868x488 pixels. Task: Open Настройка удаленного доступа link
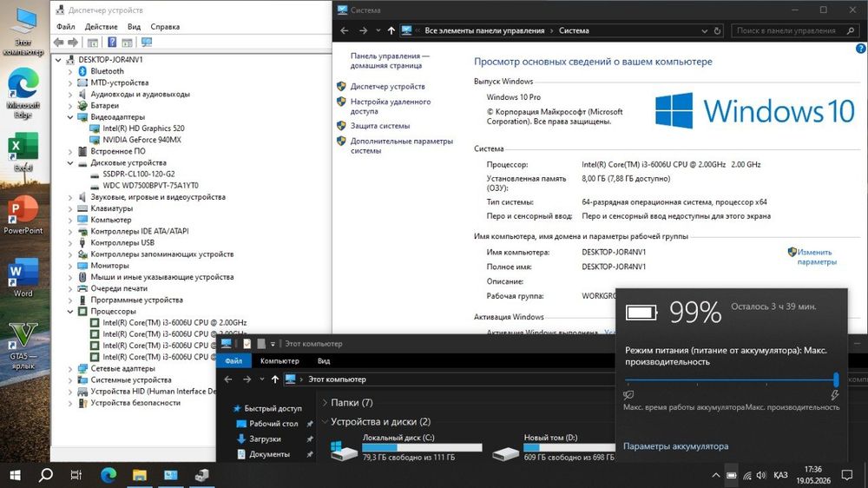[x=391, y=106]
